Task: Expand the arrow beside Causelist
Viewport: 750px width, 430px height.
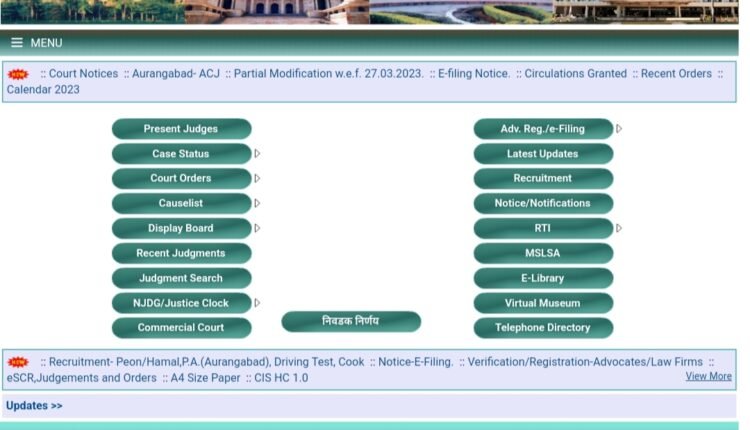Action: 257,203
